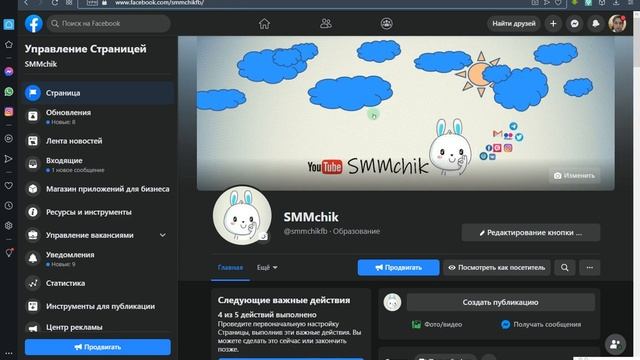Select the Главная tab
This screenshot has height=360, width=640.
coord(230,268)
